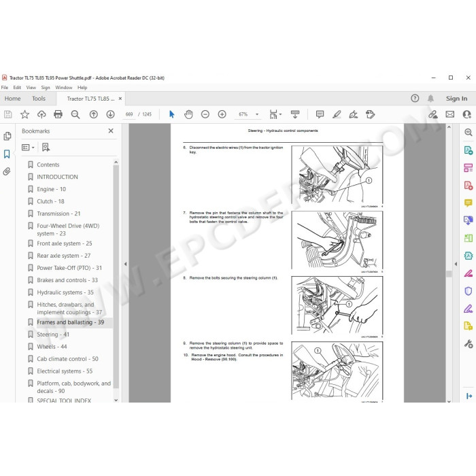The width and height of the screenshot is (476, 476).
Task: Click the document scroll up arrow
Action: [x=449, y=127]
